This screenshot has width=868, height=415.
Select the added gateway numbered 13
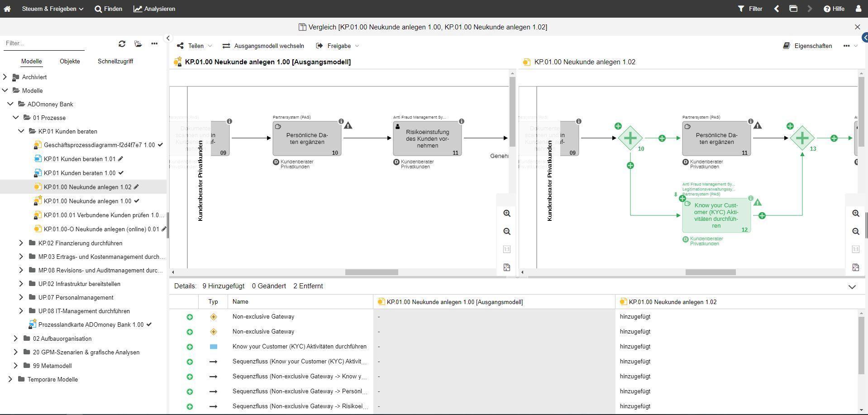click(x=802, y=138)
